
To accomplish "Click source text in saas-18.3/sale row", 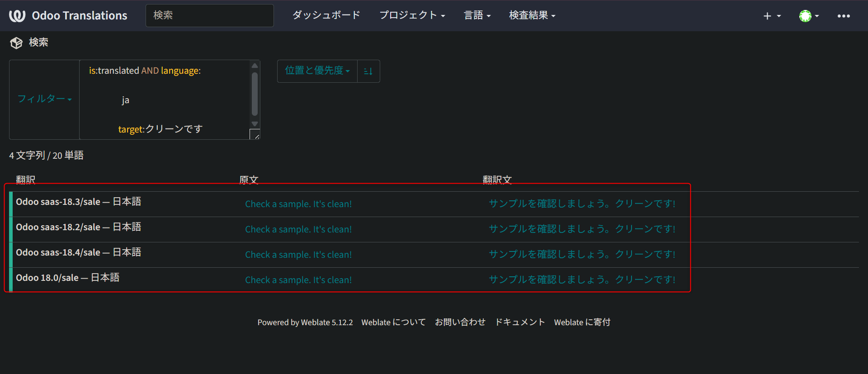I will click(298, 204).
